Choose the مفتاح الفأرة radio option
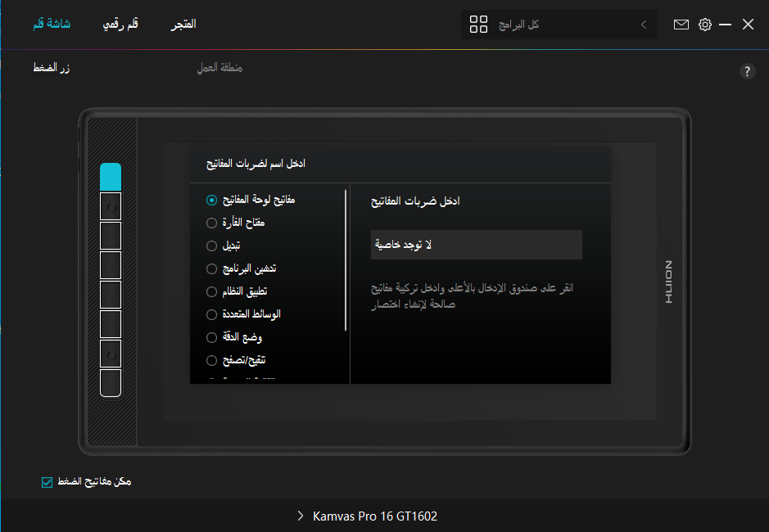Viewport: 769px width, 532px height. pyautogui.click(x=212, y=223)
